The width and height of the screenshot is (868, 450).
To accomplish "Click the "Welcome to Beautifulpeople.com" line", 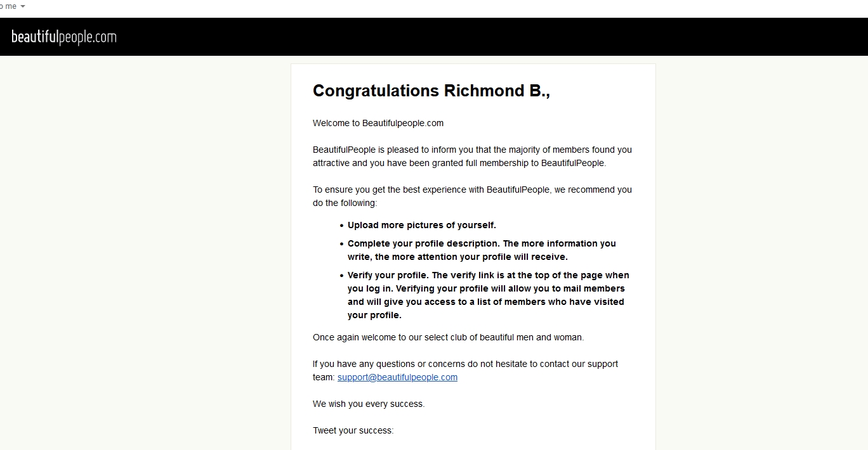I will tap(378, 123).
